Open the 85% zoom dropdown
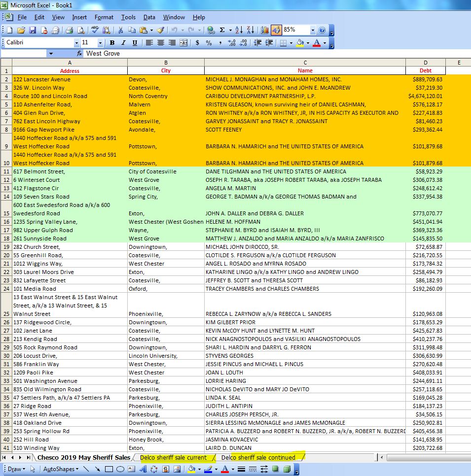The width and height of the screenshot is (471, 476). 313,30
